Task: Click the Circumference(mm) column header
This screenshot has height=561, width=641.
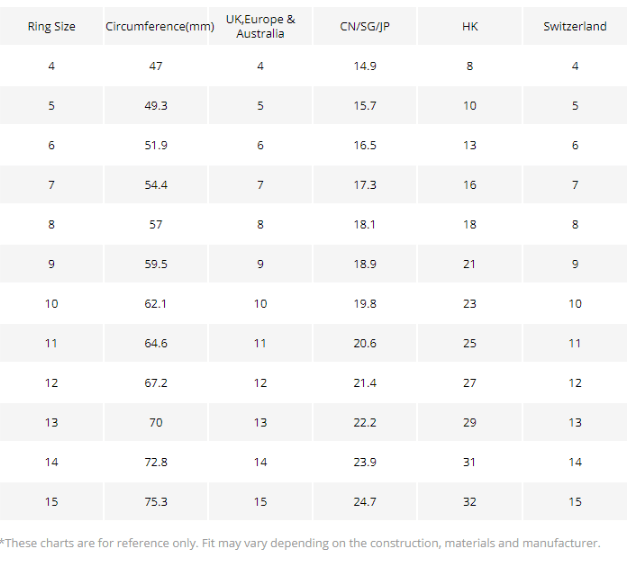Action: click(x=160, y=27)
